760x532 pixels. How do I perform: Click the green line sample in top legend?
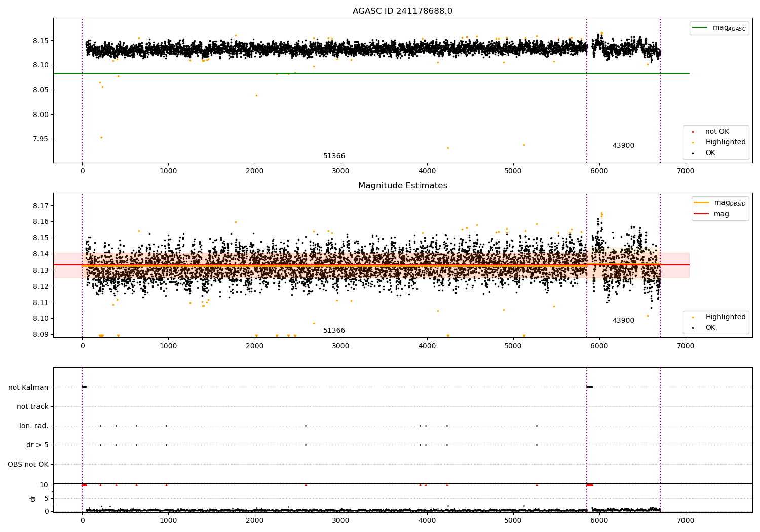click(x=700, y=28)
